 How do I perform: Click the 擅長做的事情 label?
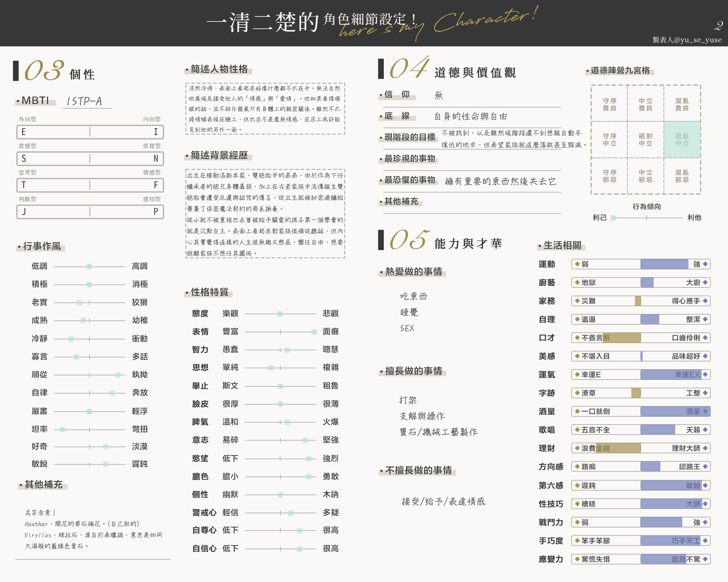point(412,371)
